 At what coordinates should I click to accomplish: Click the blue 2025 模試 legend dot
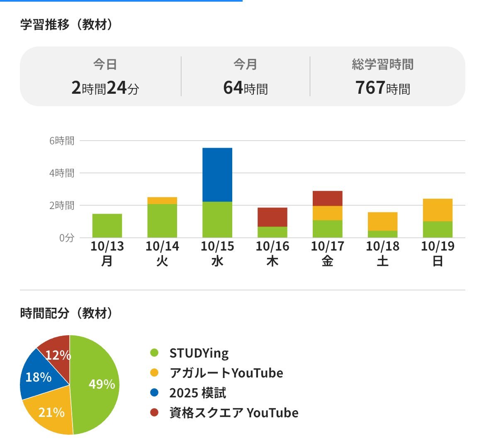154,392
